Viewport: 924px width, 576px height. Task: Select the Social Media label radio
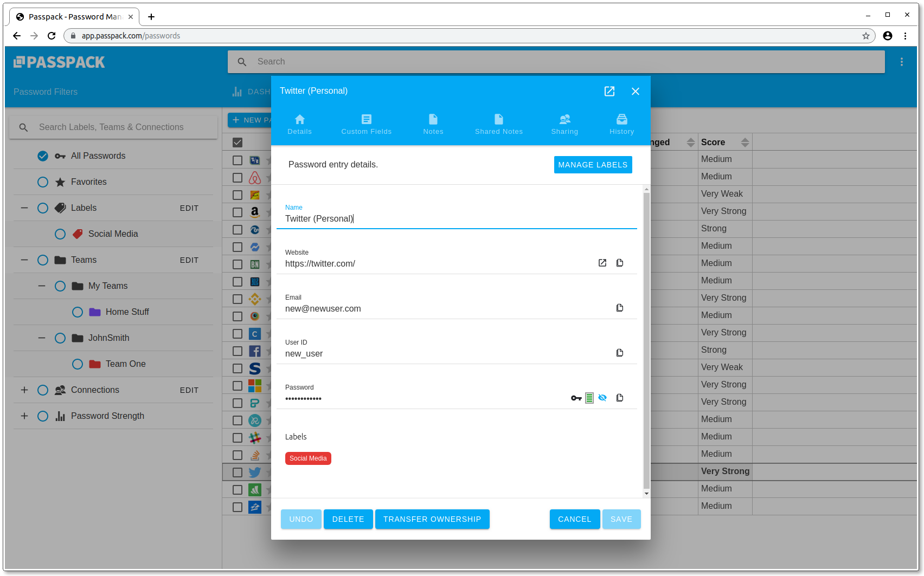(x=60, y=234)
